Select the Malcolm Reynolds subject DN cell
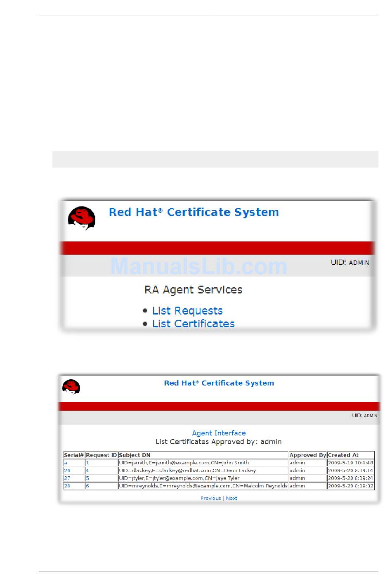392x577 pixels. tap(203, 486)
